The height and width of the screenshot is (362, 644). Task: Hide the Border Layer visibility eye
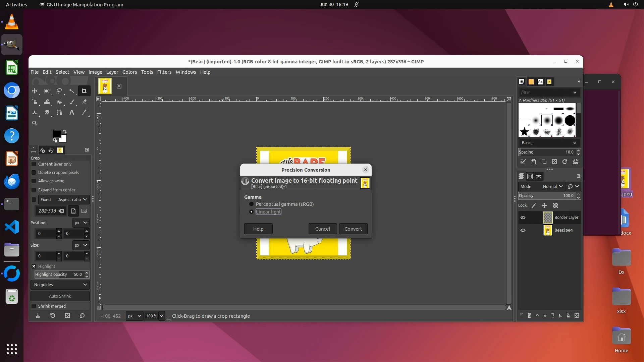point(523,218)
